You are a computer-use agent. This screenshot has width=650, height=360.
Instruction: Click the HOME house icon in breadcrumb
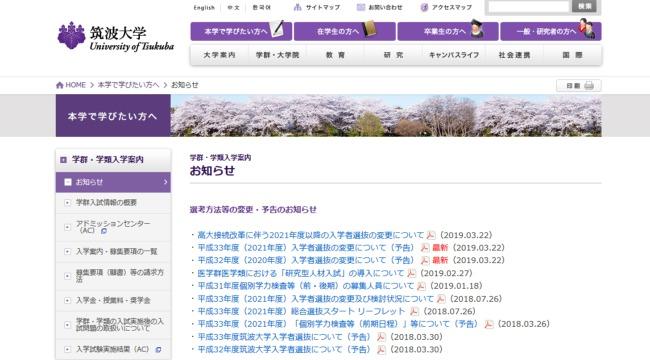(60, 85)
